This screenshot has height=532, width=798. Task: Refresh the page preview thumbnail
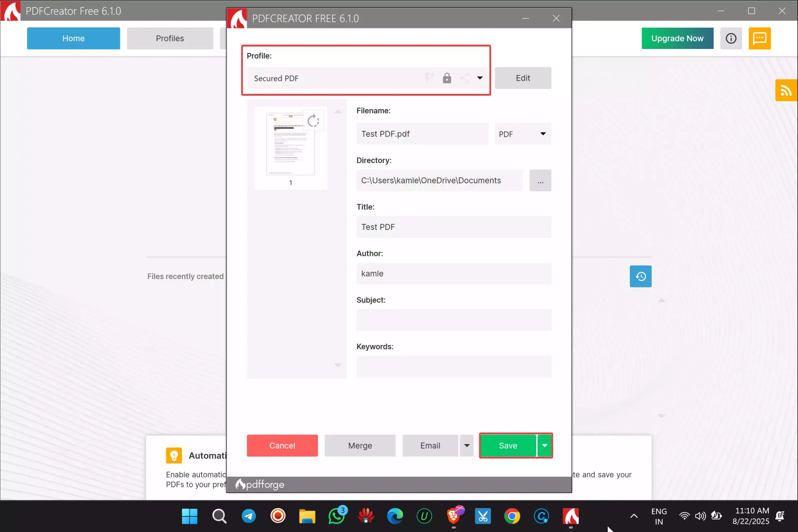coord(313,120)
